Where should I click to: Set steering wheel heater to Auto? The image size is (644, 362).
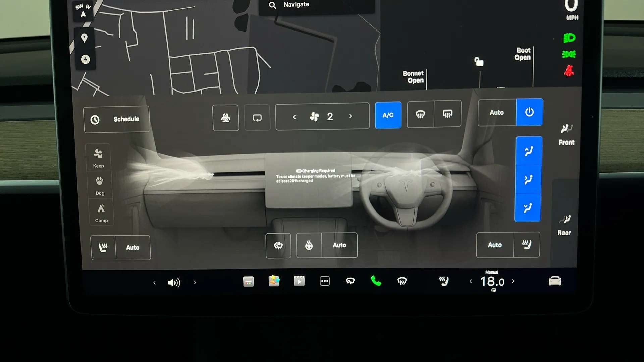(x=339, y=245)
